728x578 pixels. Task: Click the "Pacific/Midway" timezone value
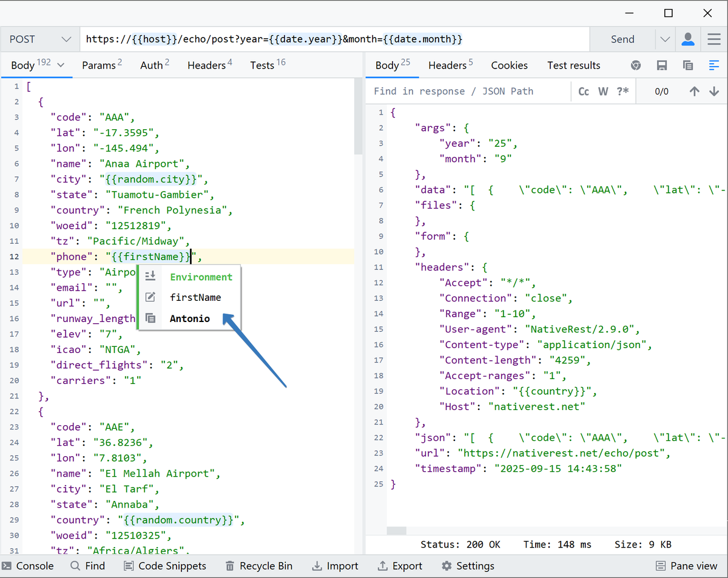tap(139, 241)
